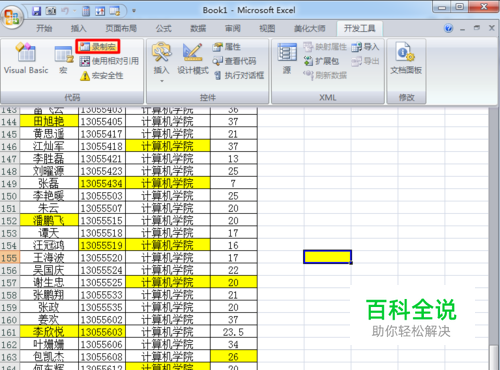The width and height of the screenshot is (500, 370).
Task: Click cell with value 7 in row 149
Action: [x=234, y=183]
